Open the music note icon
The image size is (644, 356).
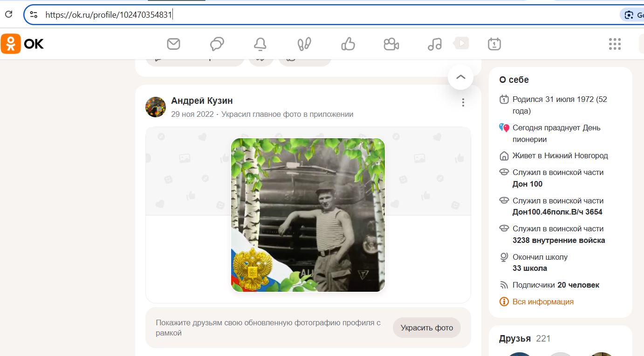click(434, 44)
